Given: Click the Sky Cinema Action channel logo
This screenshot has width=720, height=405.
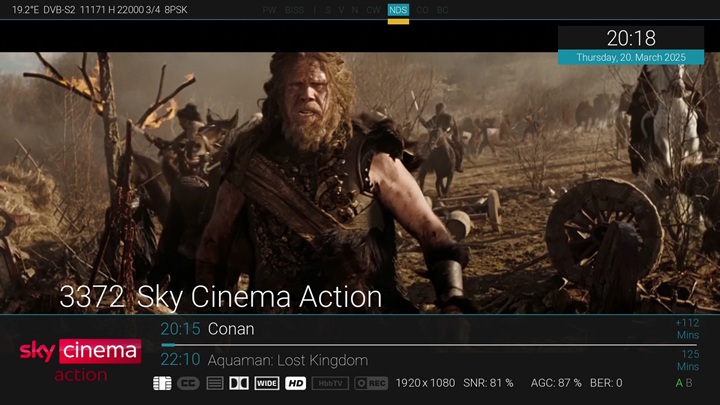Looking at the screenshot, I should 80,361.
